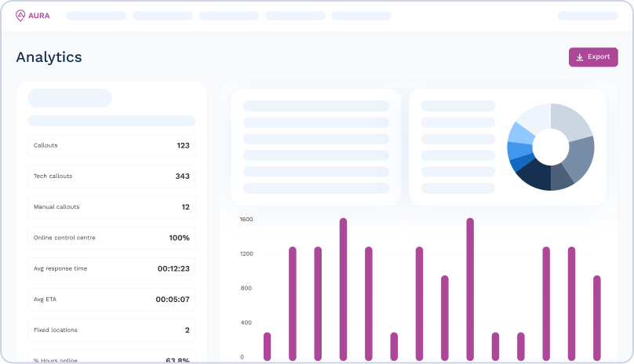The width and height of the screenshot is (634, 364).
Task: Click the AURA logo icon
Action: (20, 16)
